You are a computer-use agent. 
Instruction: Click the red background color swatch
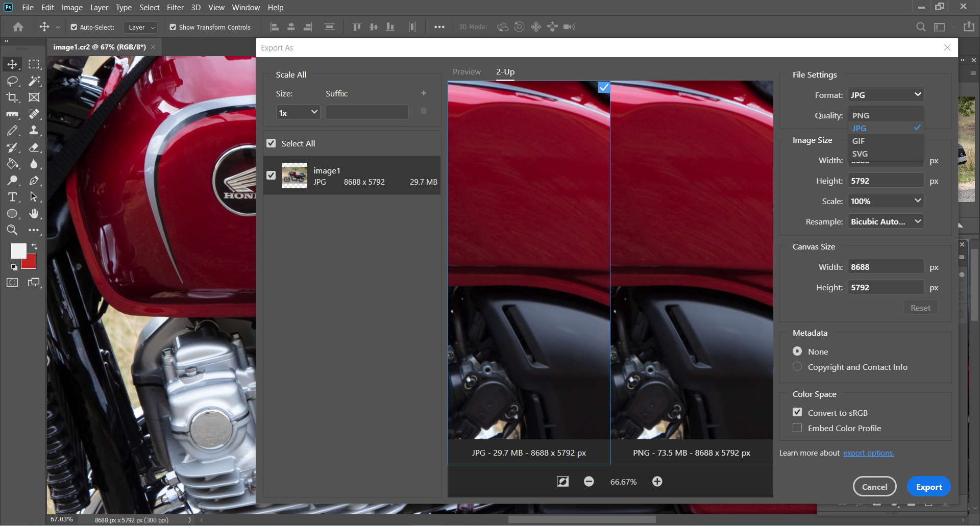(x=31, y=263)
